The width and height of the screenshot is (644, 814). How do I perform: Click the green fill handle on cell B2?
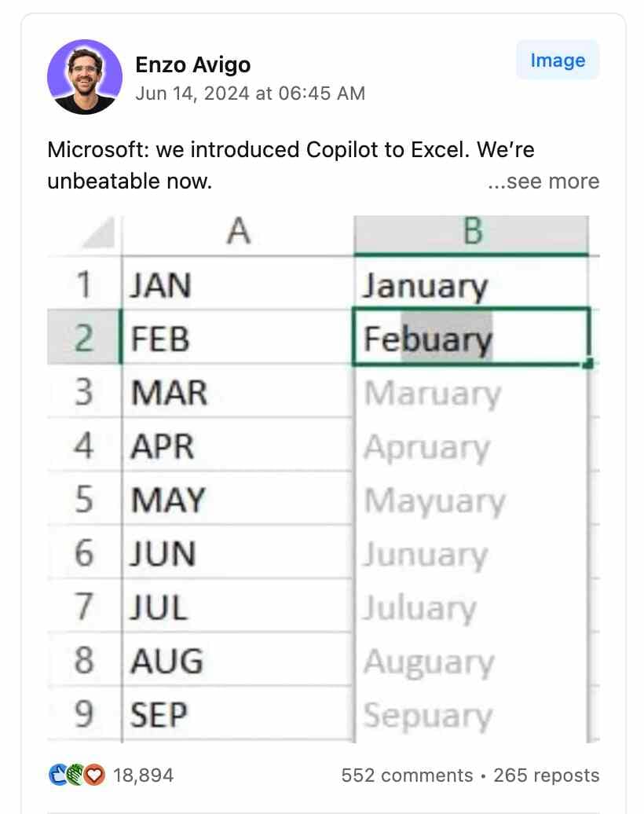click(x=587, y=363)
